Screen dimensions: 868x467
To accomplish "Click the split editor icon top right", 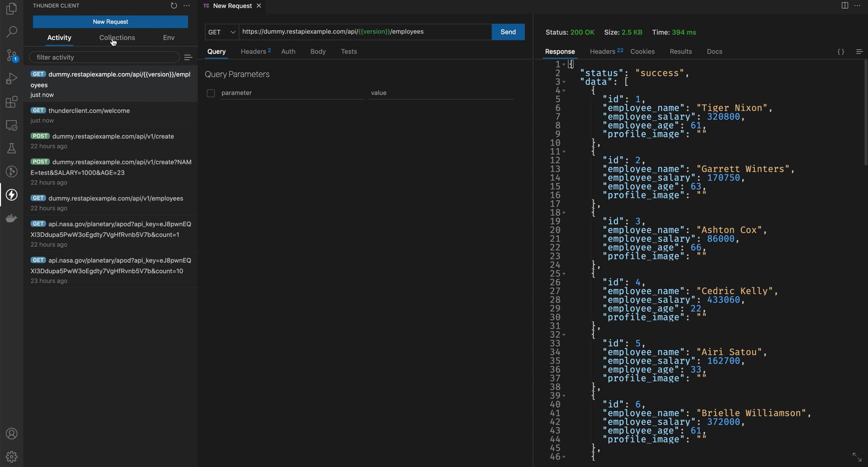I will (x=844, y=5).
